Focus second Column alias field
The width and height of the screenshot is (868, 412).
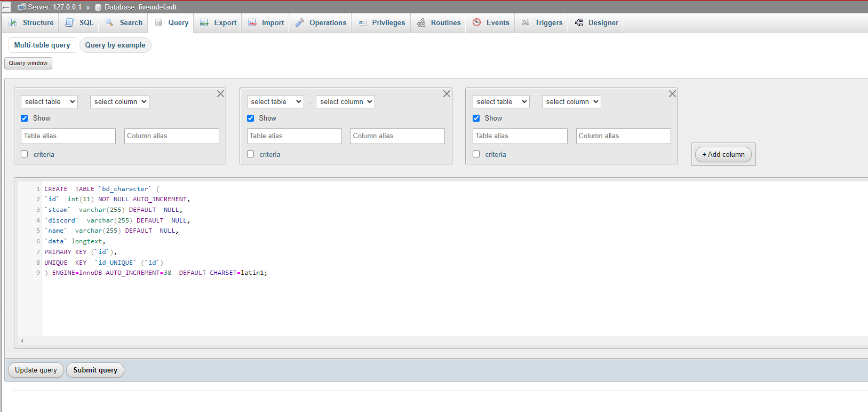(397, 136)
